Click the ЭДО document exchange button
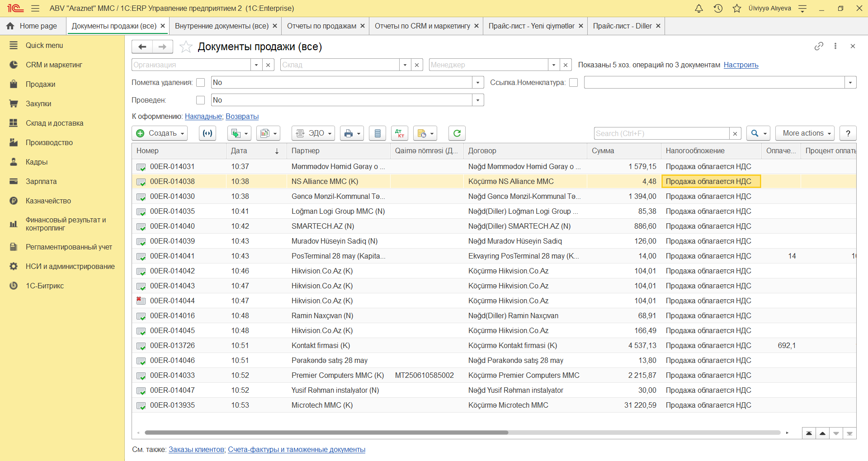Image resolution: width=868 pixels, height=461 pixels. 313,133
